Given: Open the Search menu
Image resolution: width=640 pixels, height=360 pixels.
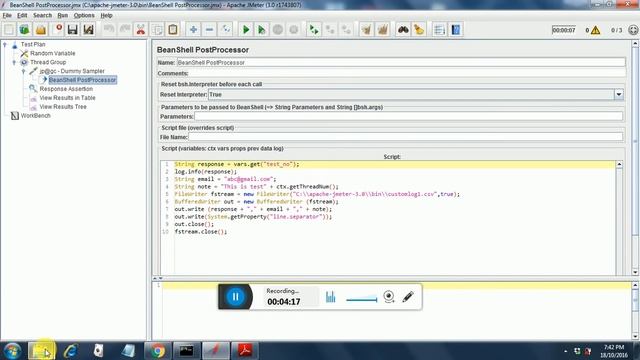Looking at the screenshot, I should point(42,15).
